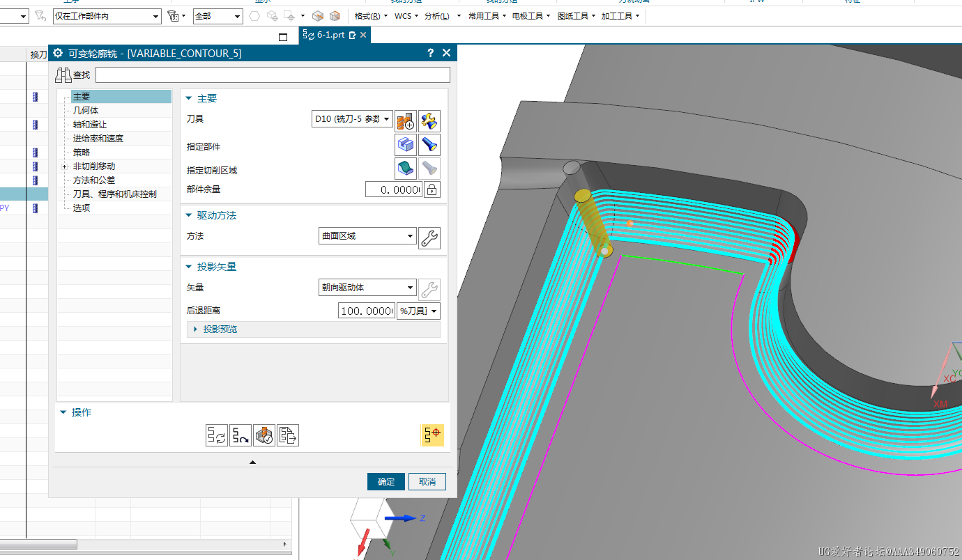
Task: Select 主要 in the dialog tree
Action: tap(121, 97)
